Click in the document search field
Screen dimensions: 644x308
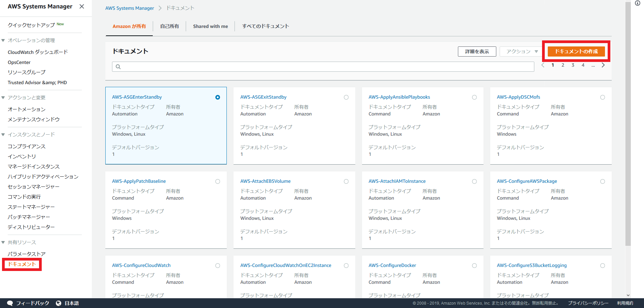(x=323, y=67)
